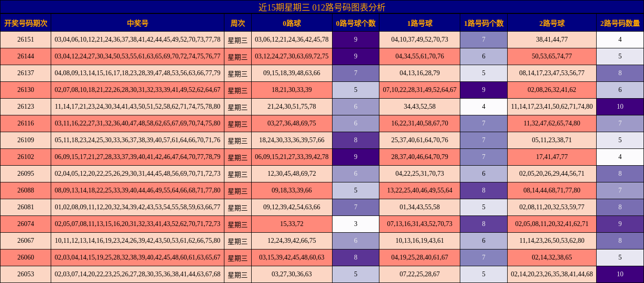Click 0路球 cell 12,24,39,42,66,75
Image resolution: width=644 pixels, height=283 pixels.
tap(292, 241)
